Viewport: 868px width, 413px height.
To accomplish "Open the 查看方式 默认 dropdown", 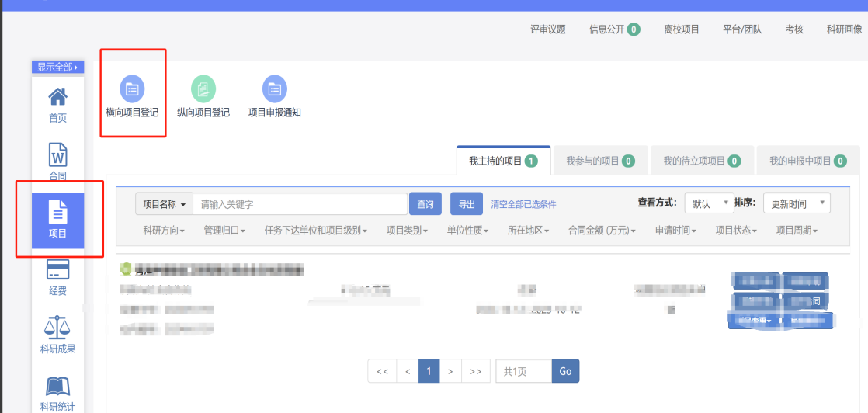I will click(709, 203).
